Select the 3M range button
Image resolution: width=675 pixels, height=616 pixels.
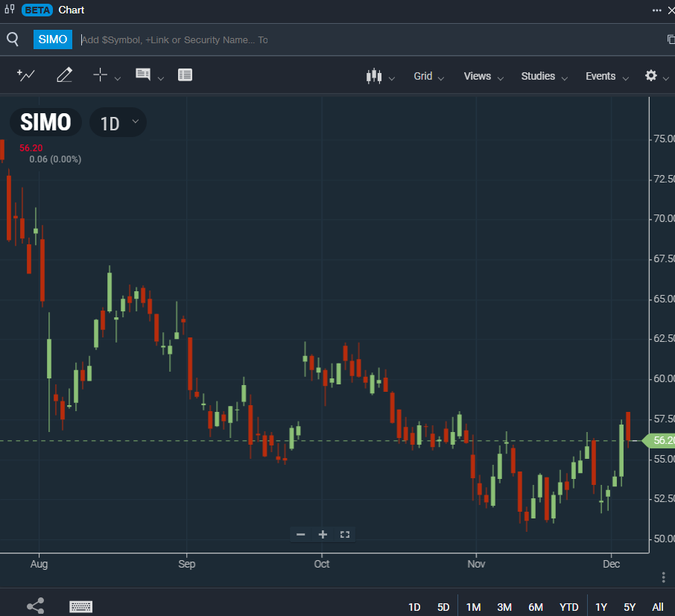(504, 607)
